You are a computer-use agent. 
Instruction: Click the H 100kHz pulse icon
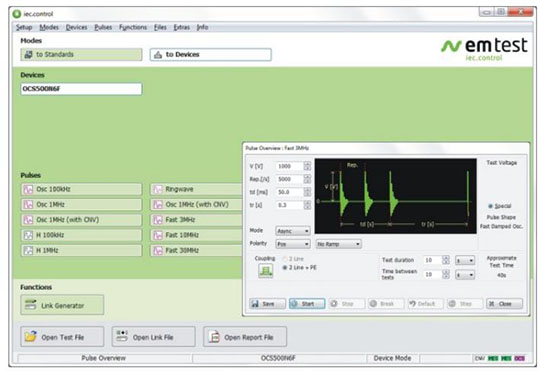pos(28,235)
